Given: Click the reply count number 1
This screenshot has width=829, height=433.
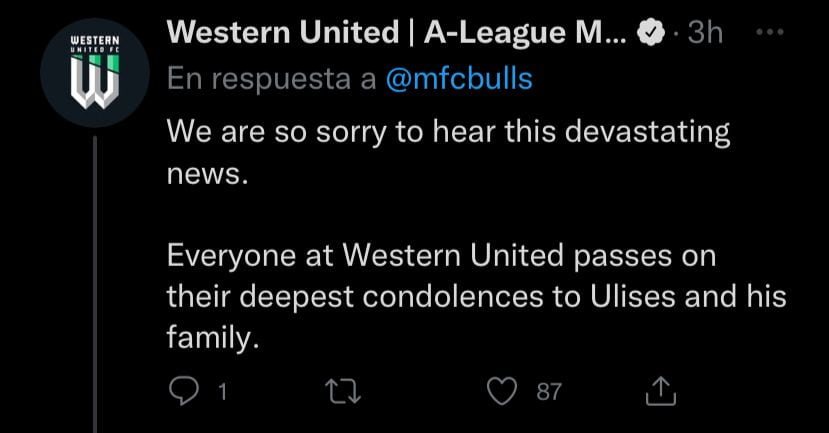Looking at the screenshot, I should point(222,392).
